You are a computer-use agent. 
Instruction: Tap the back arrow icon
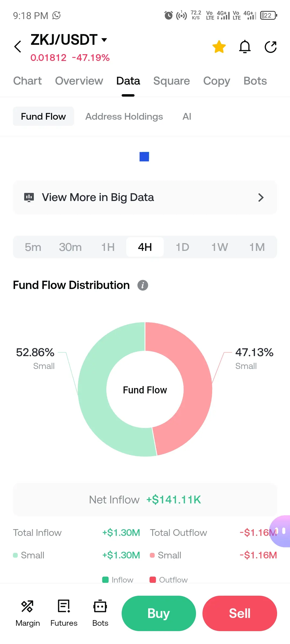point(18,47)
